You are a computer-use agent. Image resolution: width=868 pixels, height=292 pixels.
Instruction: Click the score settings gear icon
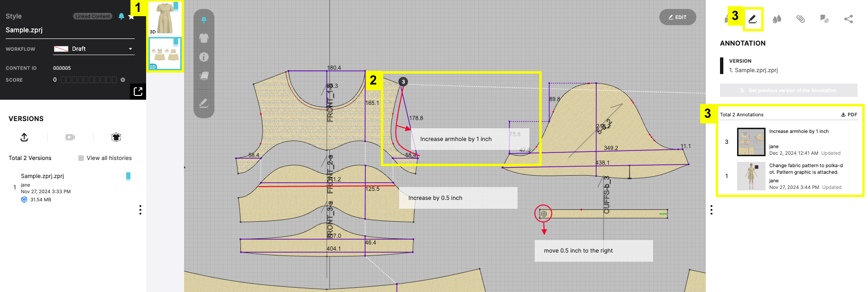(x=123, y=80)
